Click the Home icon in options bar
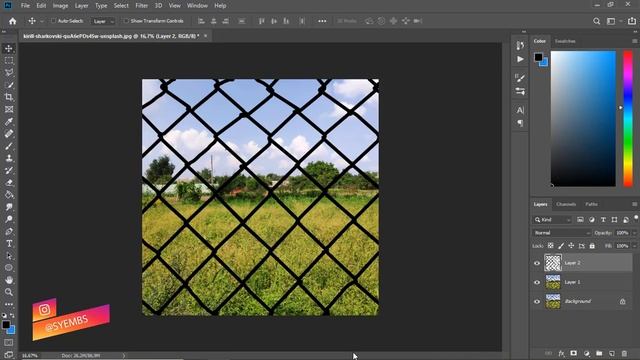This screenshot has height=360, width=640. tap(13, 21)
